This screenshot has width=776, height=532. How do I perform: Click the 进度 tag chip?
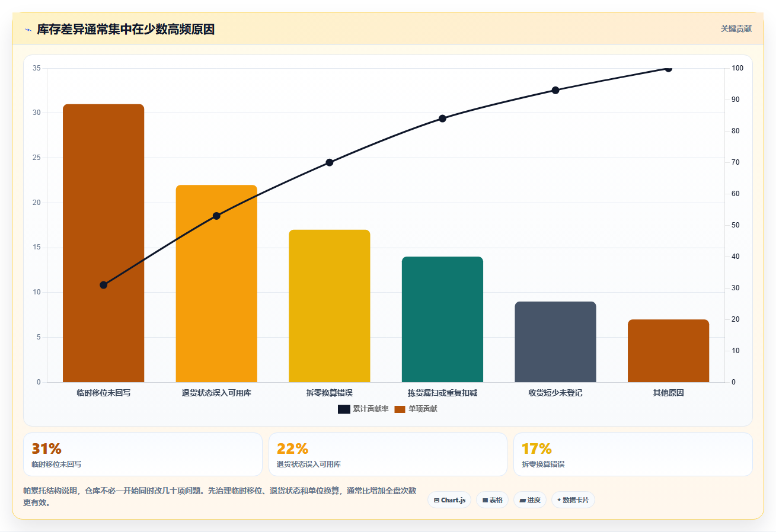529,500
